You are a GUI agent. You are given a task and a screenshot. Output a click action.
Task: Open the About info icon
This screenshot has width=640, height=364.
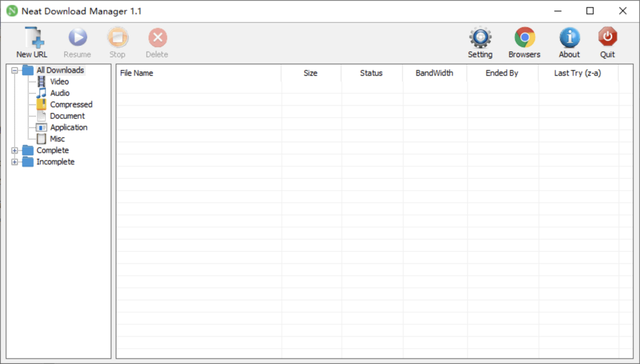tap(569, 38)
